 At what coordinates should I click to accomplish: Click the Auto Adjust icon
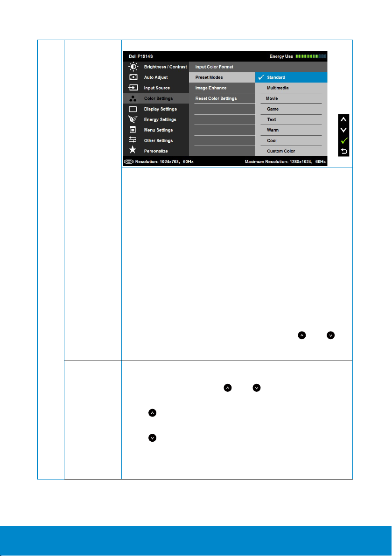133,77
